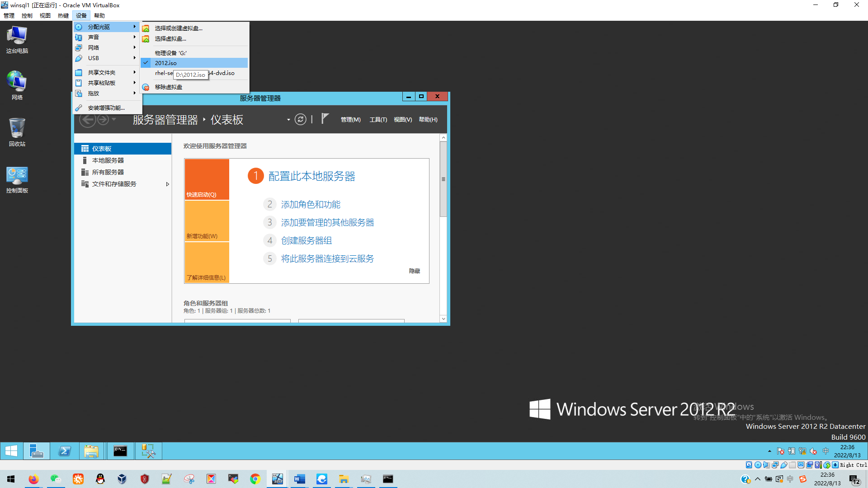Click SQL Server configuration tool in guest taskbar
This screenshot has height=488, width=868.
pyautogui.click(x=148, y=451)
